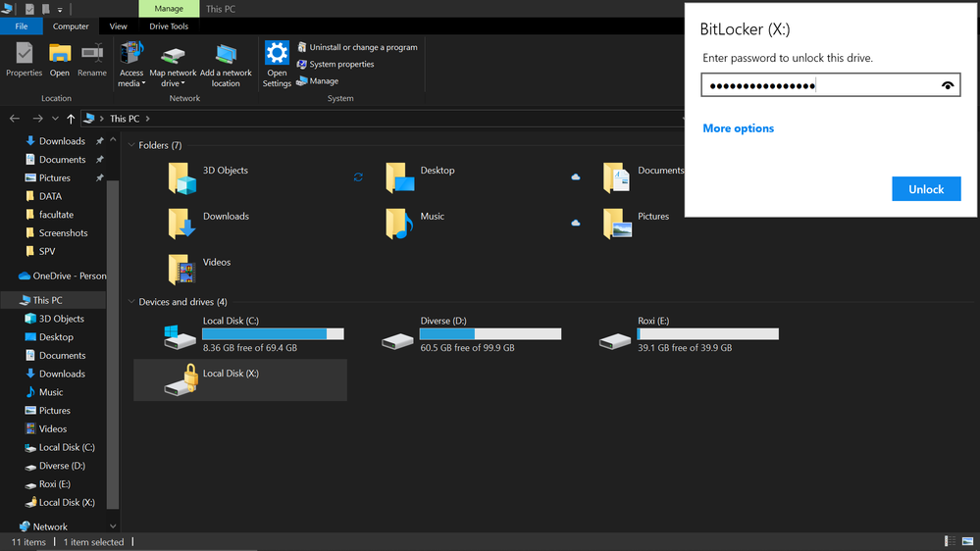Click navigation pane scroll-down arrow
This screenshot has width=980, height=551.
(113, 526)
